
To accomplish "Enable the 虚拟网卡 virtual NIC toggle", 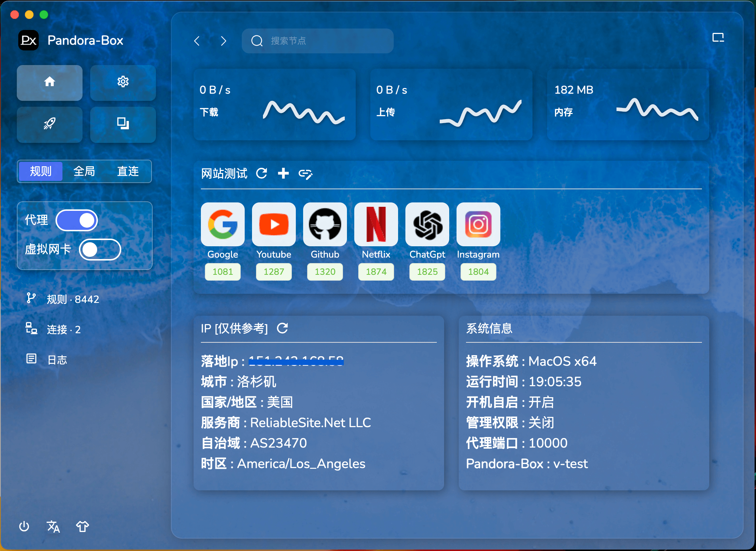I will (x=100, y=250).
